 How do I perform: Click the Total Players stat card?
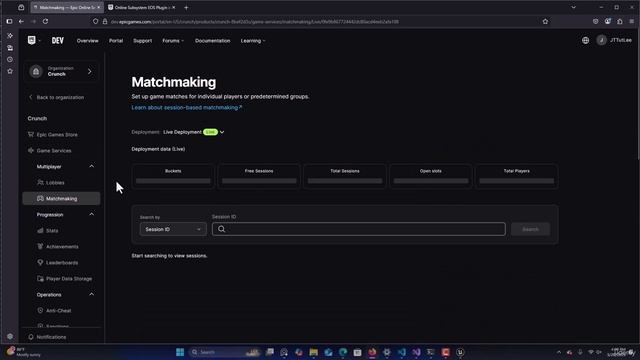517,176
